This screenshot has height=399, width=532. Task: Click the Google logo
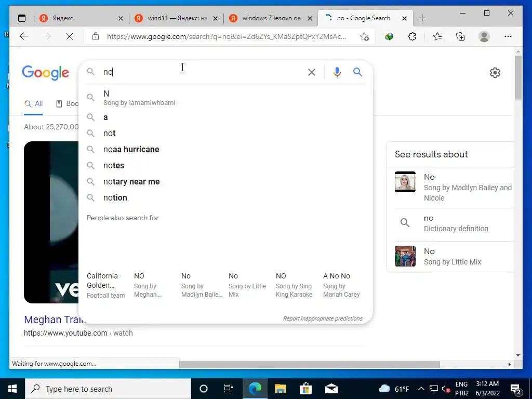pos(46,73)
